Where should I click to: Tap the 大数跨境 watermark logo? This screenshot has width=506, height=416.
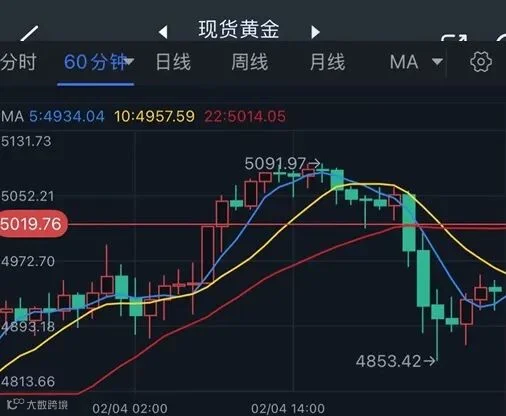click(x=37, y=404)
